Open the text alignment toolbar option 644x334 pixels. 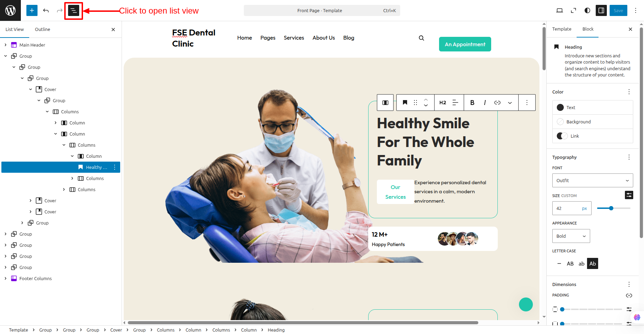(455, 103)
